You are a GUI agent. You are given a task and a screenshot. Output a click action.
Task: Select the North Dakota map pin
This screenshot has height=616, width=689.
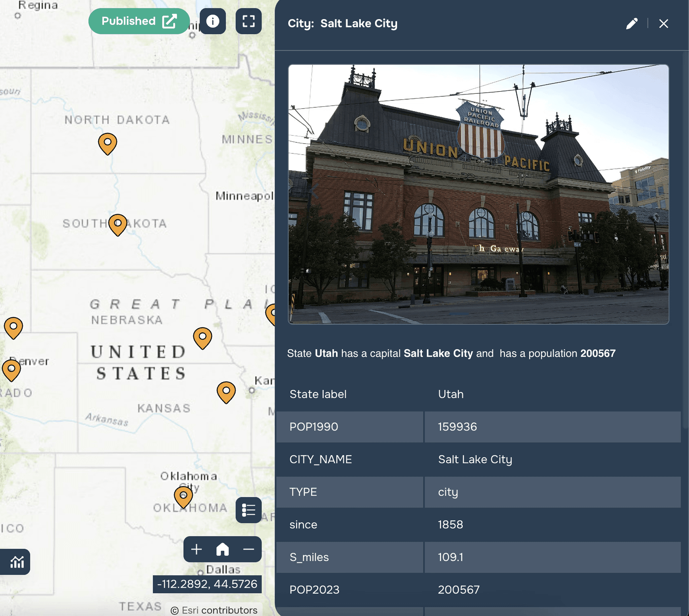(108, 143)
